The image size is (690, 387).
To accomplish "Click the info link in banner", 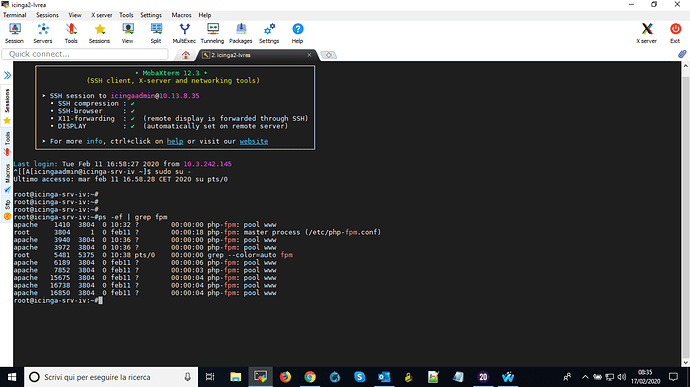I will pos(94,141).
